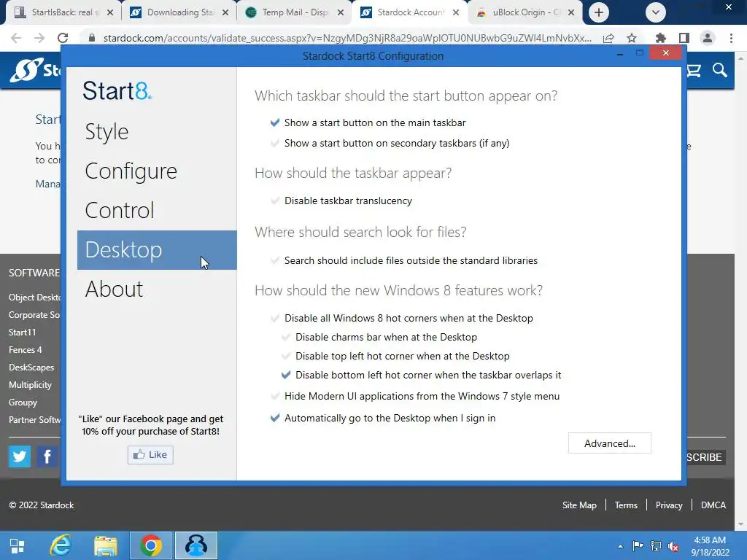Open the Configure section in Start8
Viewport: 747px width, 560px height.
coord(131,171)
